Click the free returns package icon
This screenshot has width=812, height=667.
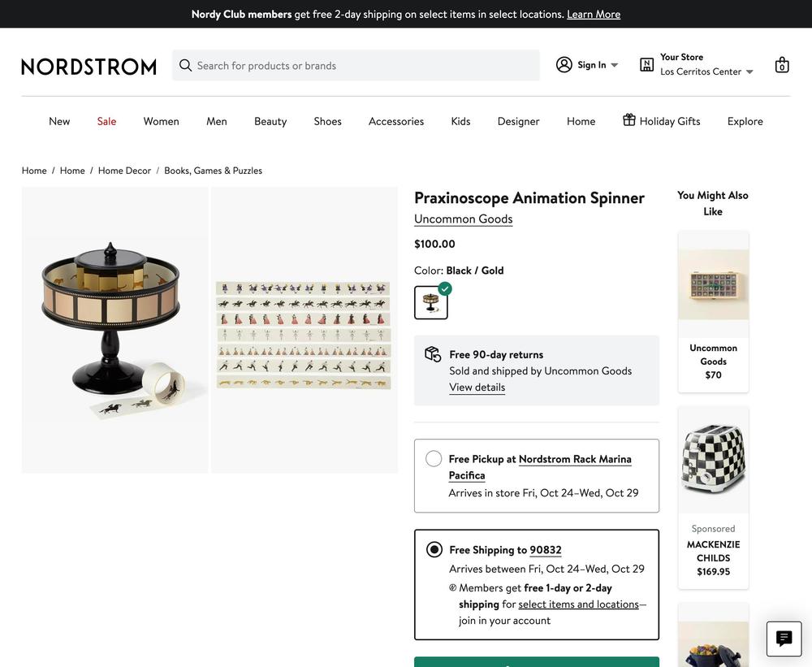[433, 354]
